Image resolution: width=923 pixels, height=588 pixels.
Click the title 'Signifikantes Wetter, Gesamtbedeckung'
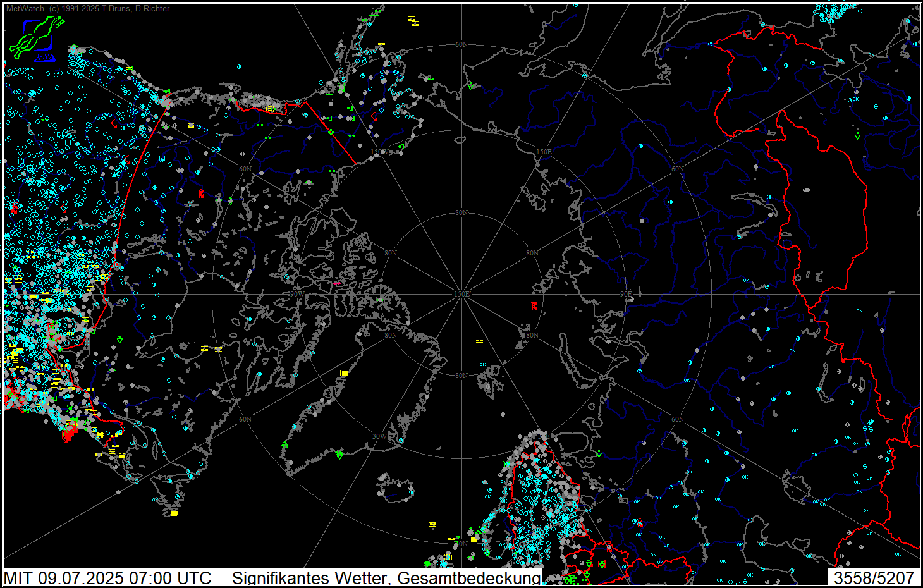[x=386, y=578]
